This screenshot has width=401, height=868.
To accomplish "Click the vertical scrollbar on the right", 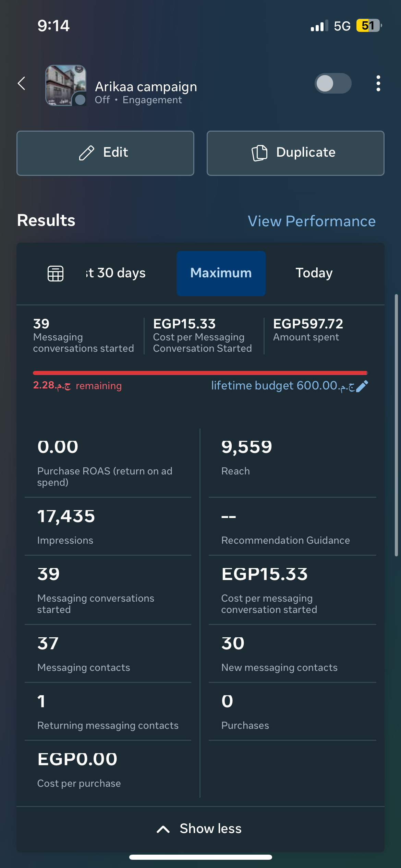I will (396, 425).
